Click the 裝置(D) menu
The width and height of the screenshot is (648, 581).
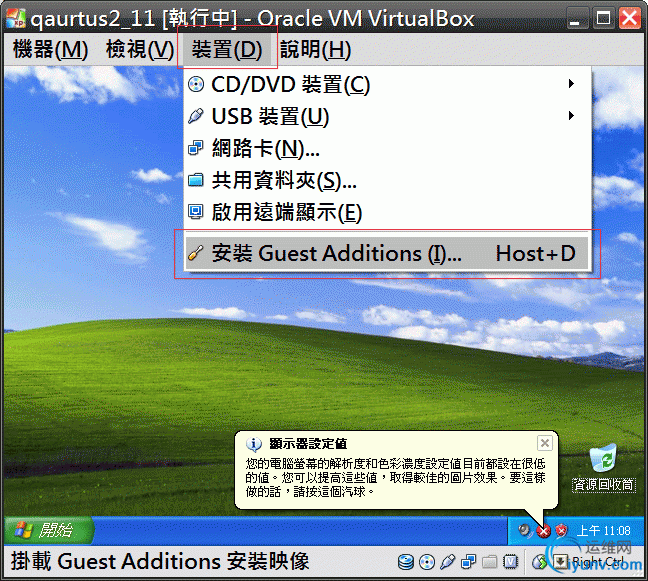(x=227, y=50)
